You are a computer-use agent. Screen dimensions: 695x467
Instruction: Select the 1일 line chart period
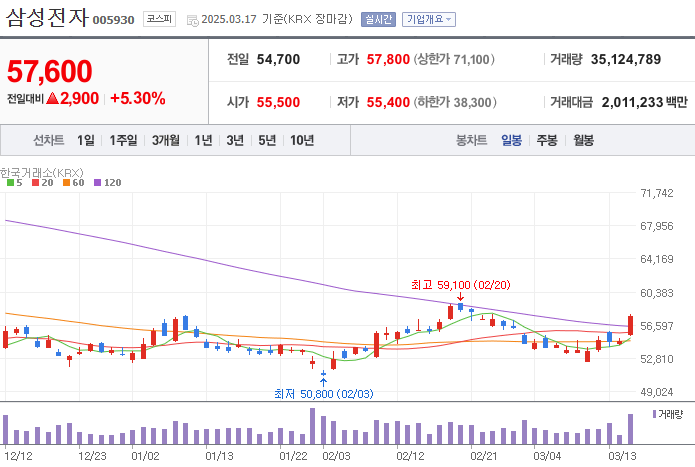(x=86, y=140)
